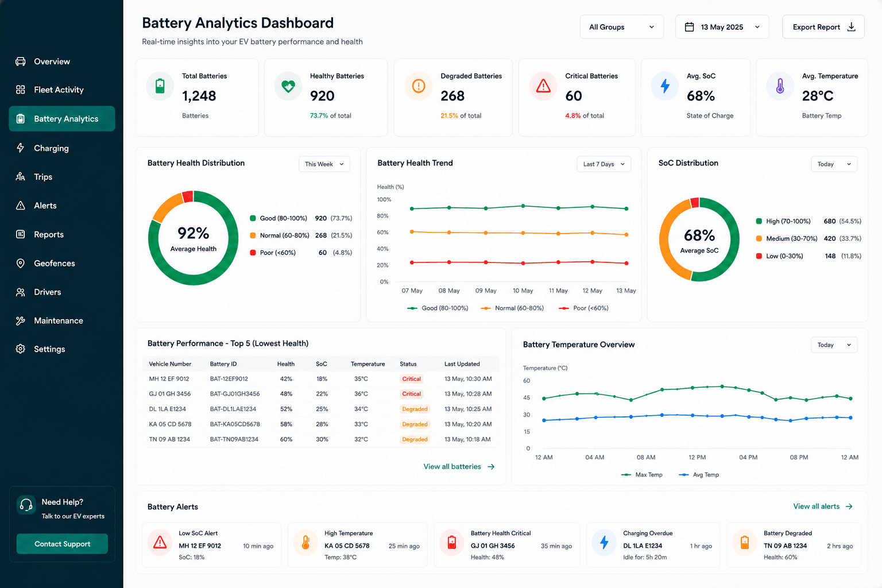Toggle Good (80-100%) series in trend legend

[438, 308]
